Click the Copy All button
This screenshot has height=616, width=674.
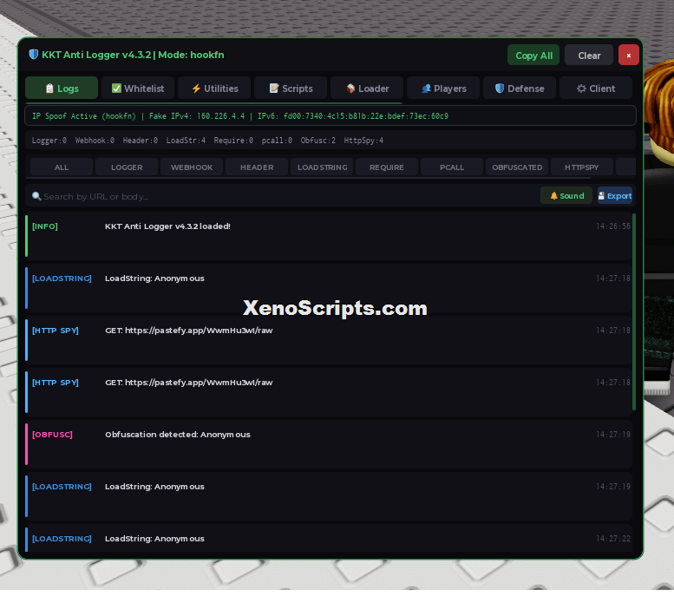[x=533, y=56]
